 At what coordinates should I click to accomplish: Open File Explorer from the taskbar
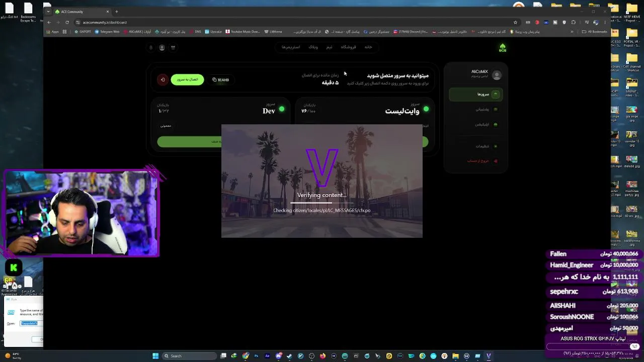click(455, 356)
